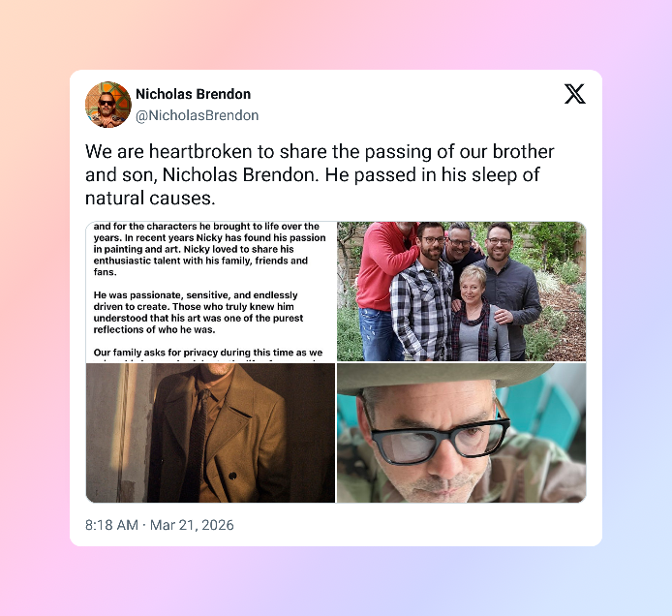The image size is (672, 616).
Task: Open the family group photo
Action: 461,292
